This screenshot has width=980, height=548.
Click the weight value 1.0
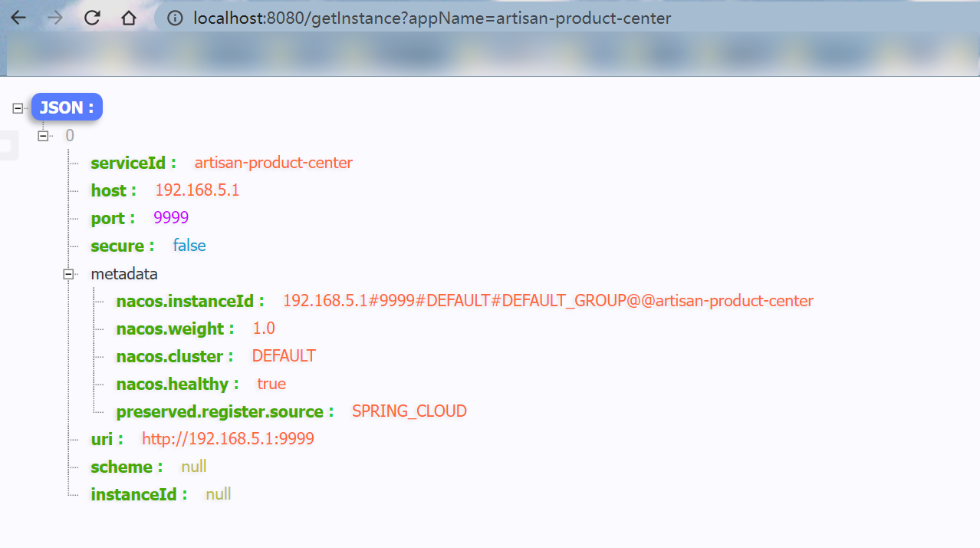tap(264, 328)
